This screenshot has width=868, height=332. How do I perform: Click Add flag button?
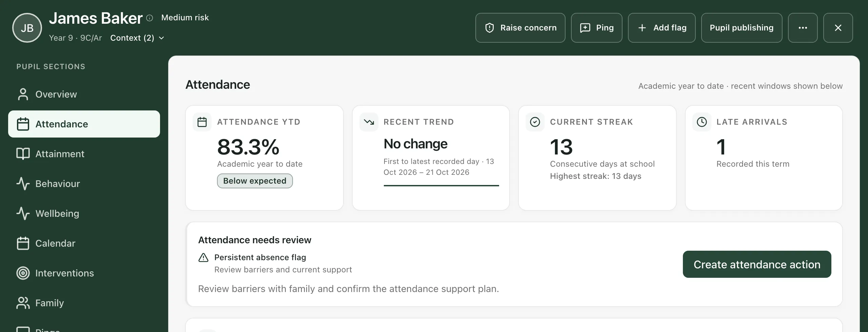(662, 28)
